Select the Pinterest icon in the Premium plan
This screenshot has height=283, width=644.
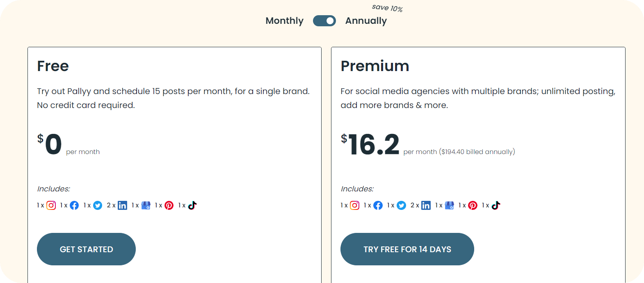tap(473, 205)
